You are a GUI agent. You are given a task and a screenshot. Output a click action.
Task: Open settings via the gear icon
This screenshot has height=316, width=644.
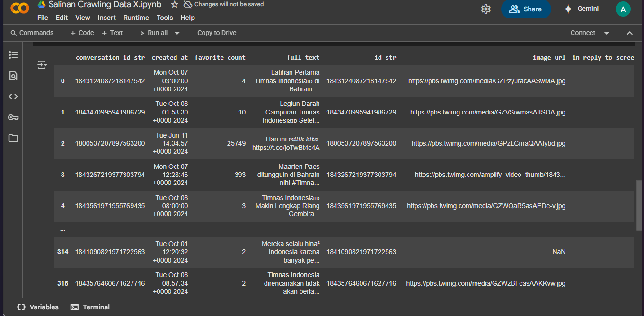pos(485,9)
